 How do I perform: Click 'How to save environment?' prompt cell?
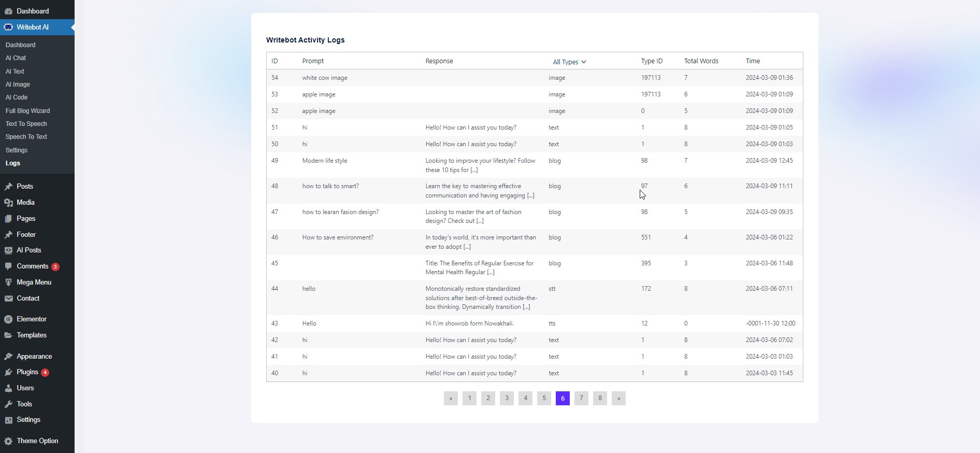click(x=338, y=237)
